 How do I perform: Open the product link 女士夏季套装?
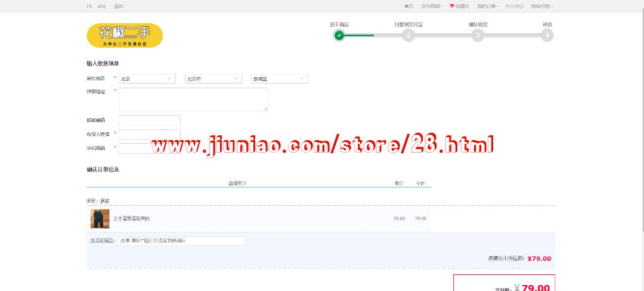pos(131,219)
